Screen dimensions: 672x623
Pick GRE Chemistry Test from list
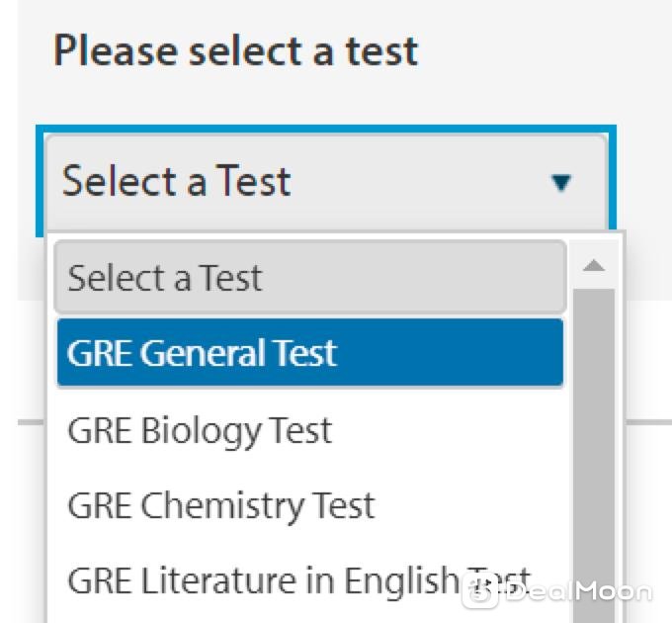pyautogui.click(x=310, y=505)
